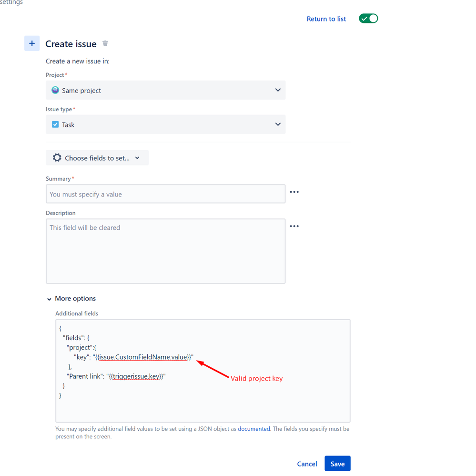
Task: Open the Return to list link
Action: (x=326, y=19)
